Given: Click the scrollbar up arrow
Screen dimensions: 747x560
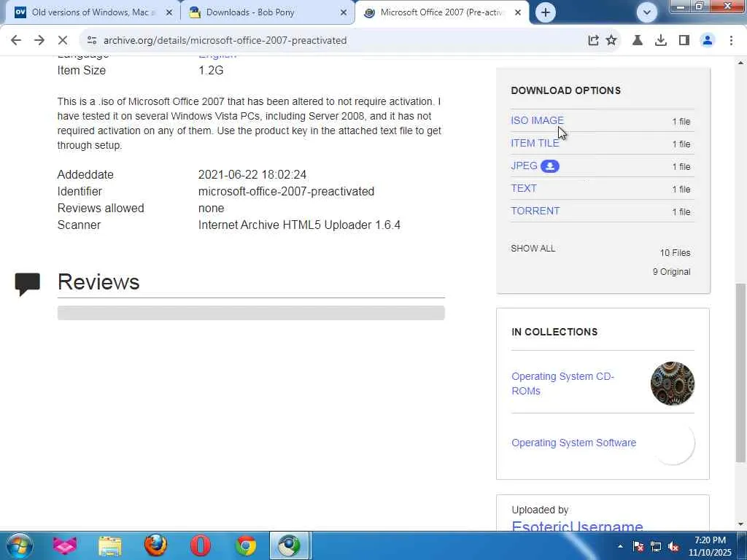Looking at the screenshot, I should (x=740, y=63).
